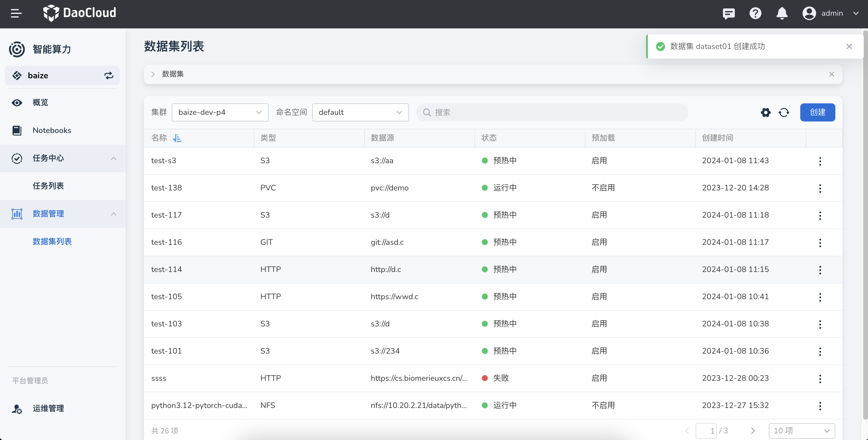Dismiss the dataset01 success notification
This screenshot has height=440, width=868.
[x=849, y=47]
